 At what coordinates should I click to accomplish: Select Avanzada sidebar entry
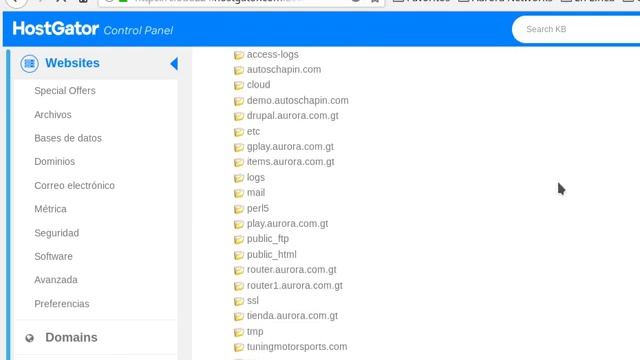point(56,280)
